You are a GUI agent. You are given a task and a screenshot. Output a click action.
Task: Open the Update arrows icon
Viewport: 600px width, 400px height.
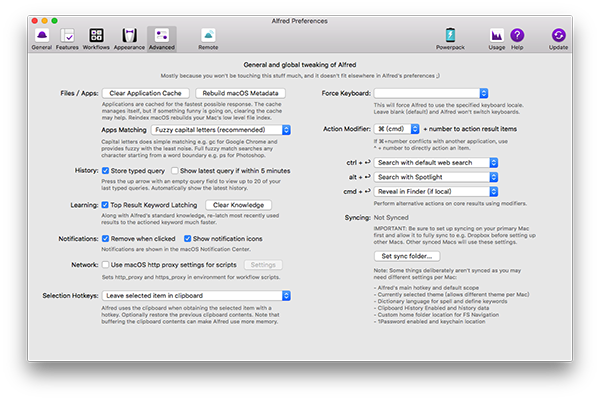(558, 35)
